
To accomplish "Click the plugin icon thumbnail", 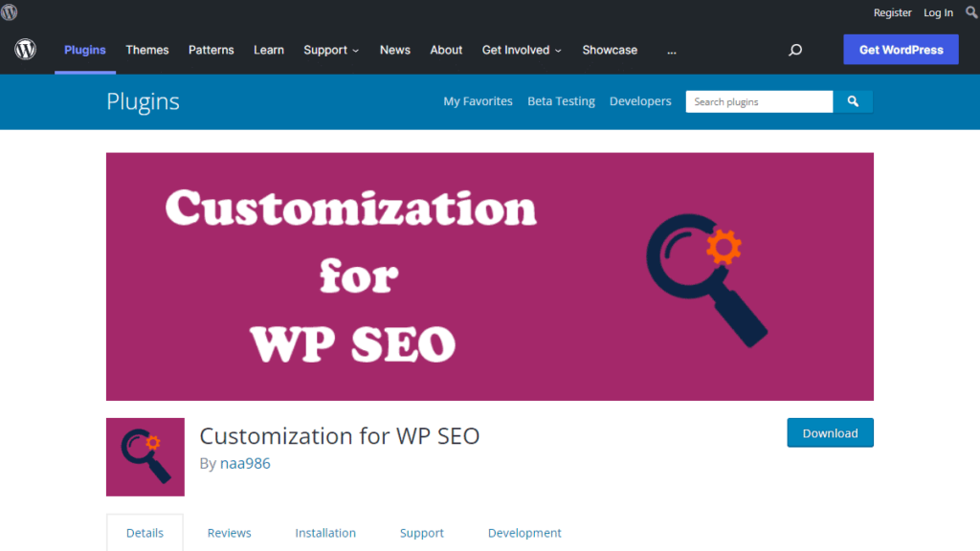I will click(x=145, y=456).
